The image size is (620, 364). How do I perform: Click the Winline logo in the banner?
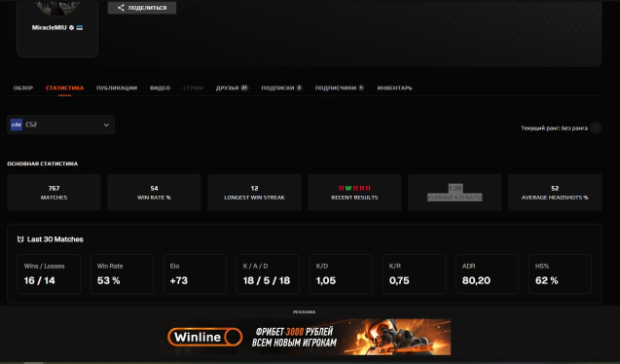[204, 337]
